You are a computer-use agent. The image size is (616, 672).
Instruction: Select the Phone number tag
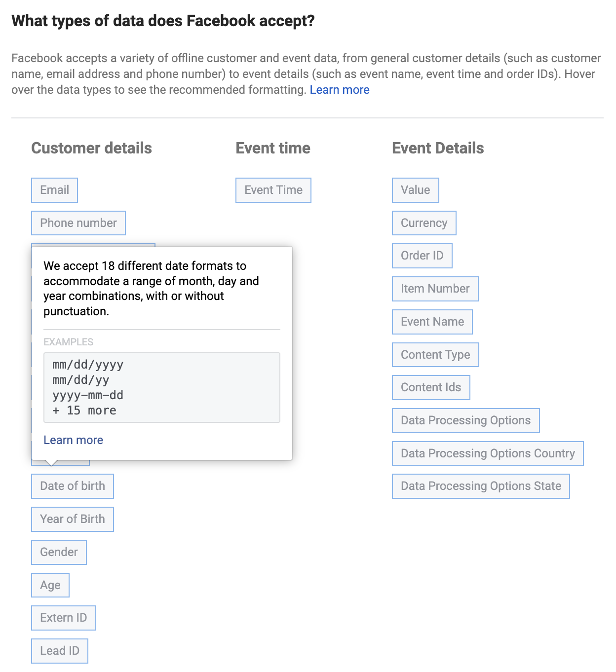(x=78, y=223)
